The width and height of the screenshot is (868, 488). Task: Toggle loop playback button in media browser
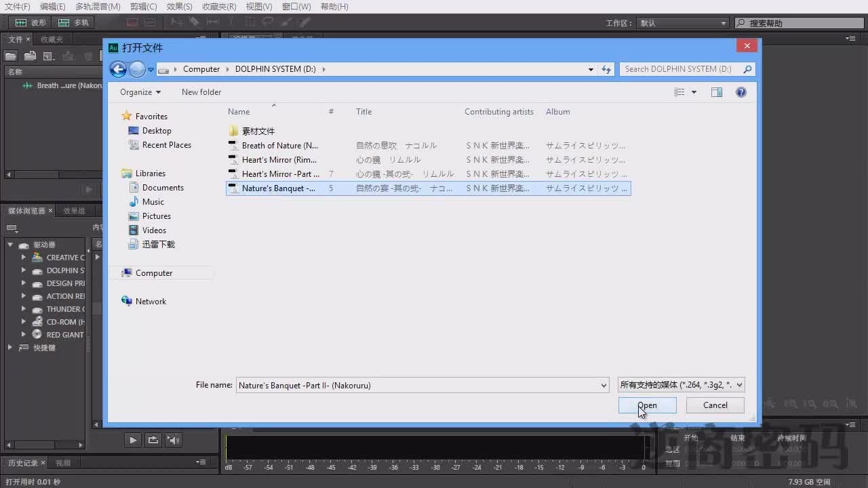(153, 440)
